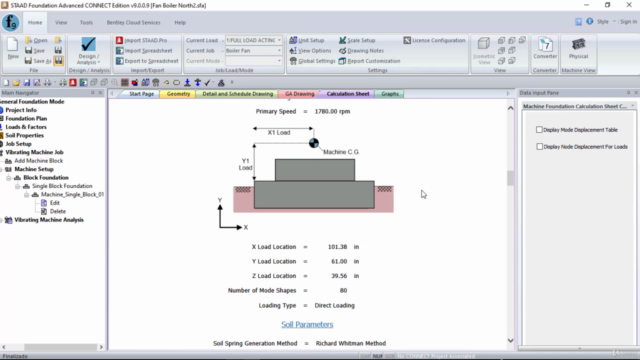Expand the Machine Foundation Calculation Sheet panel dropdown
Screen dimensions: 640x360
tap(633, 106)
